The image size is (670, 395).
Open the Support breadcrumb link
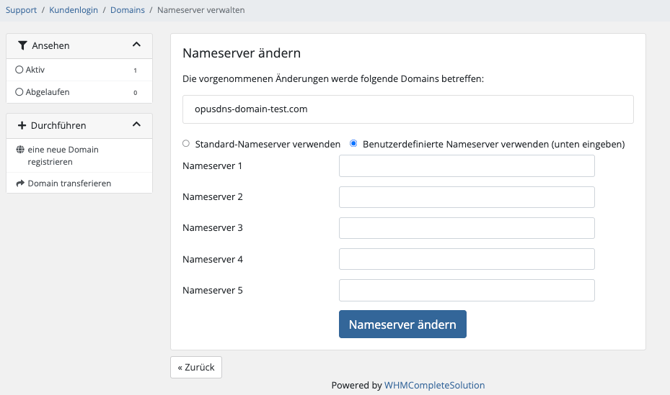(21, 10)
